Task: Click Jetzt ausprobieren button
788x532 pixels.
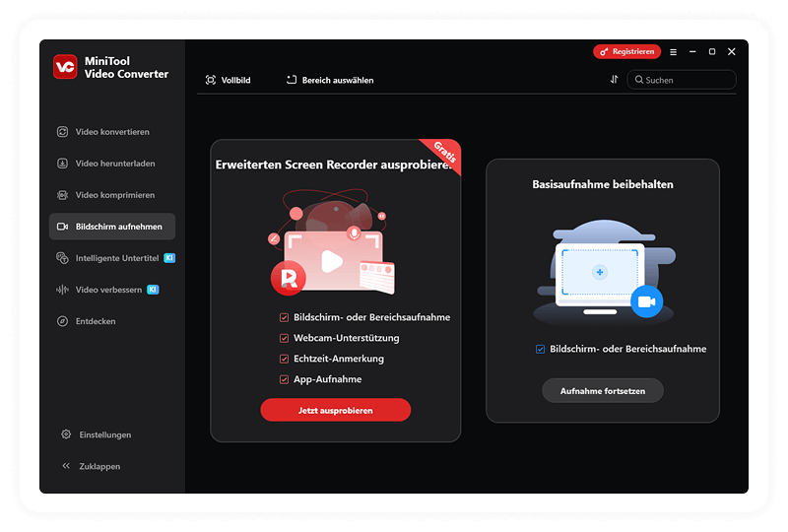Action: [x=336, y=410]
